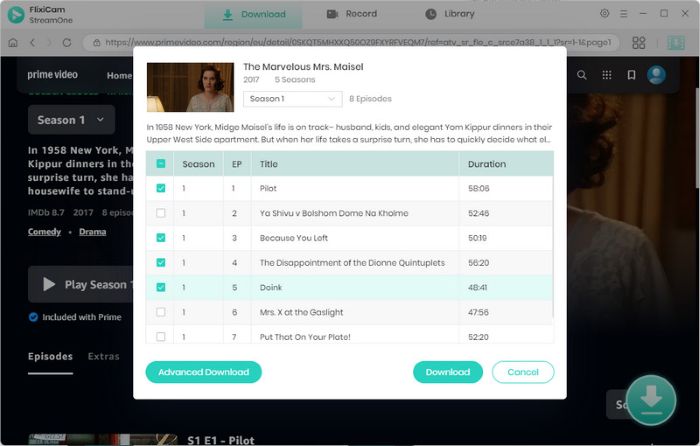Switch to the Download tab
Viewport: 700px width, 446px height.
254,14
